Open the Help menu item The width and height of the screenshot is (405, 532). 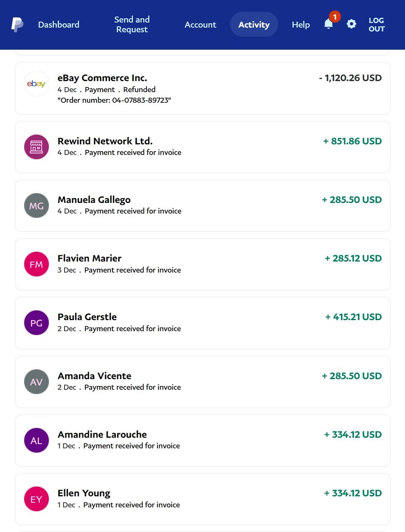click(301, 25)
